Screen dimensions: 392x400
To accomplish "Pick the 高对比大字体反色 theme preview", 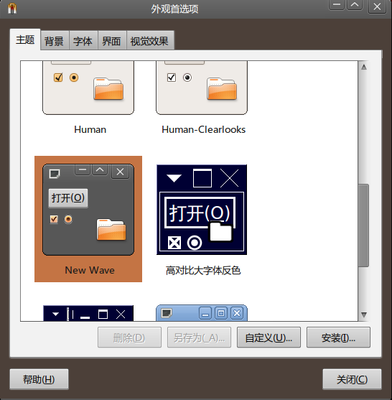I will coord(202,210).
